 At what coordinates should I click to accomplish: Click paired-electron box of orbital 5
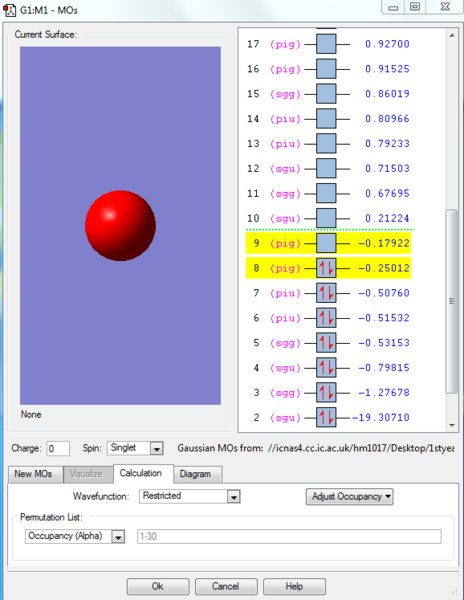[x=326, y=343]
